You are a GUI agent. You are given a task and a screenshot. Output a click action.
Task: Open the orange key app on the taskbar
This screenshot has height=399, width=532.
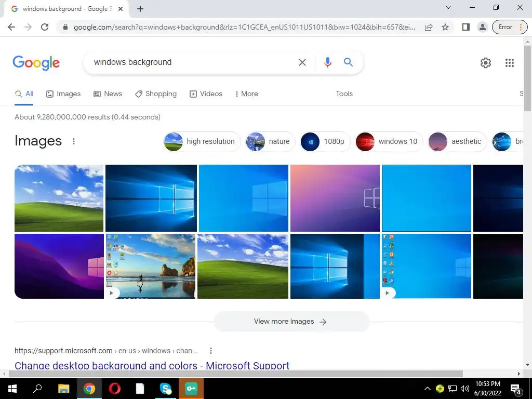[191, 389]
